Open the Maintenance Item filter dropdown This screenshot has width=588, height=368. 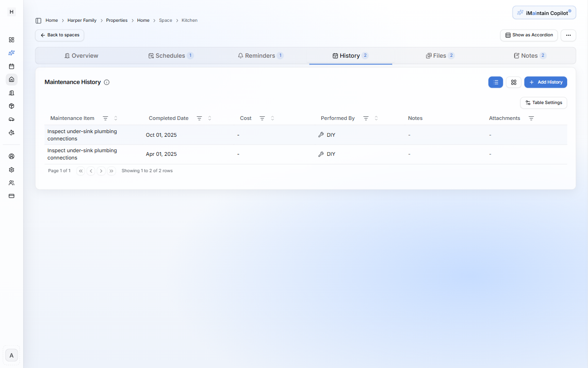(105, 118)
